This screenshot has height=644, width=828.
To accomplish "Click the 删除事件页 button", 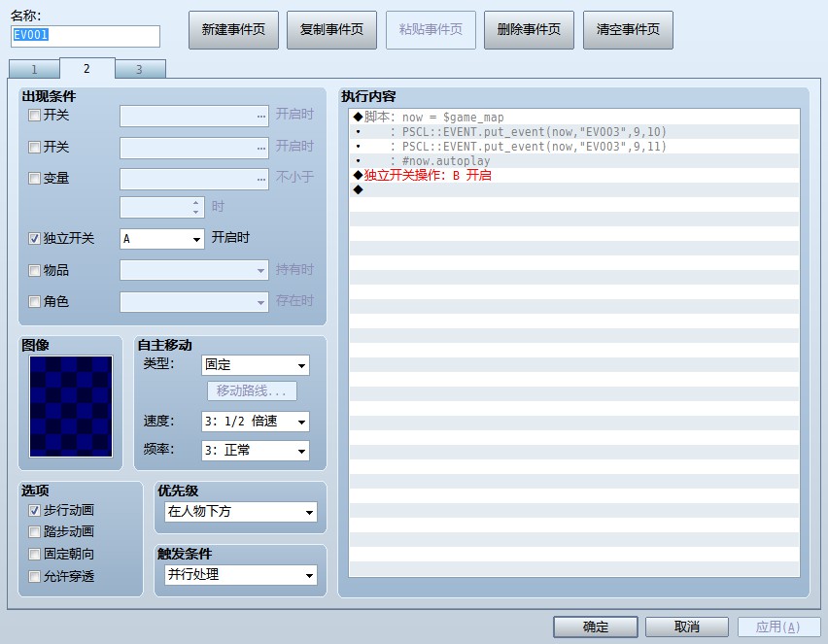I will point(529,30).
